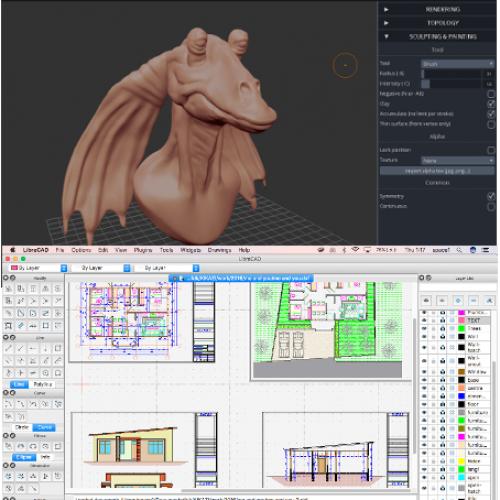Hide all layers in Layer List

[442, 301]
